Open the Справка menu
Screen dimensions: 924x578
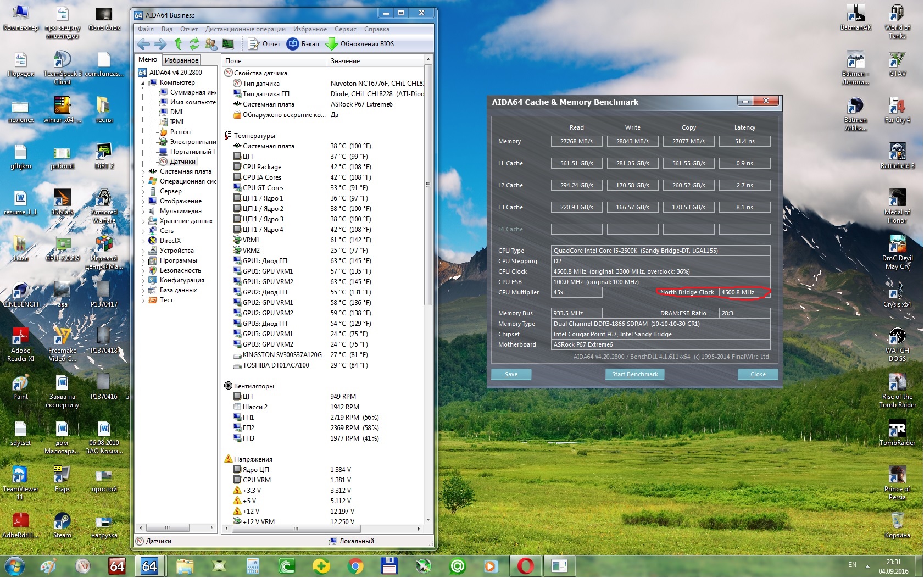point(376,29)
